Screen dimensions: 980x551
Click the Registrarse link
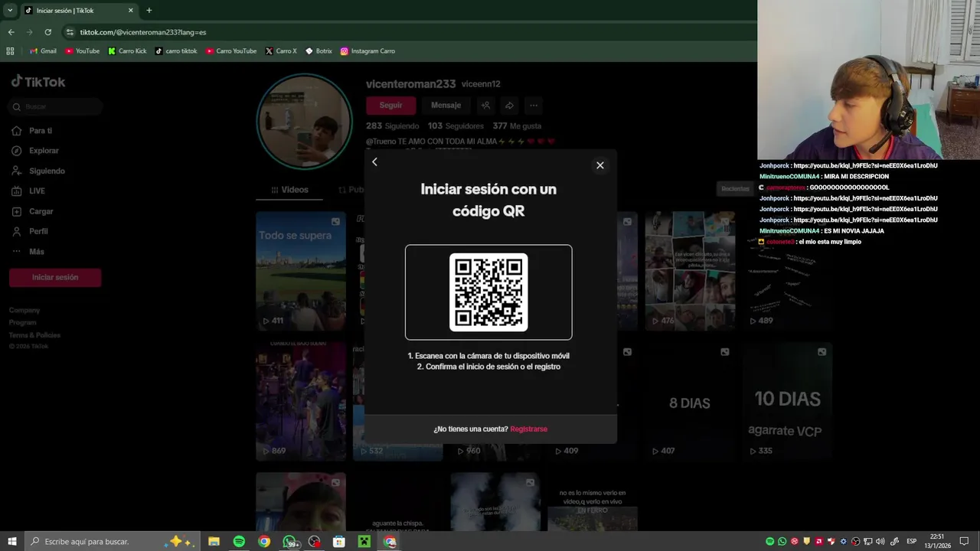click(528, 429)
